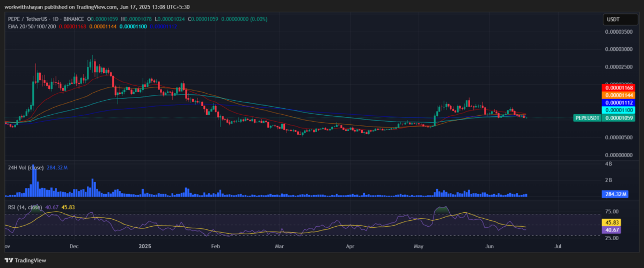
Task: Click the TradingView logo at bottom left
Action: tap(25, 260)
